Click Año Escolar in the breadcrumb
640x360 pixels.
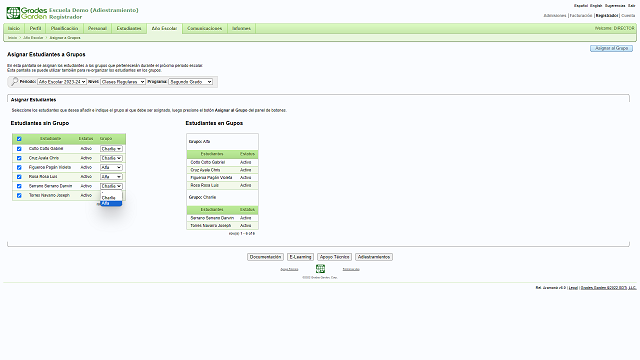click(33, 38)
